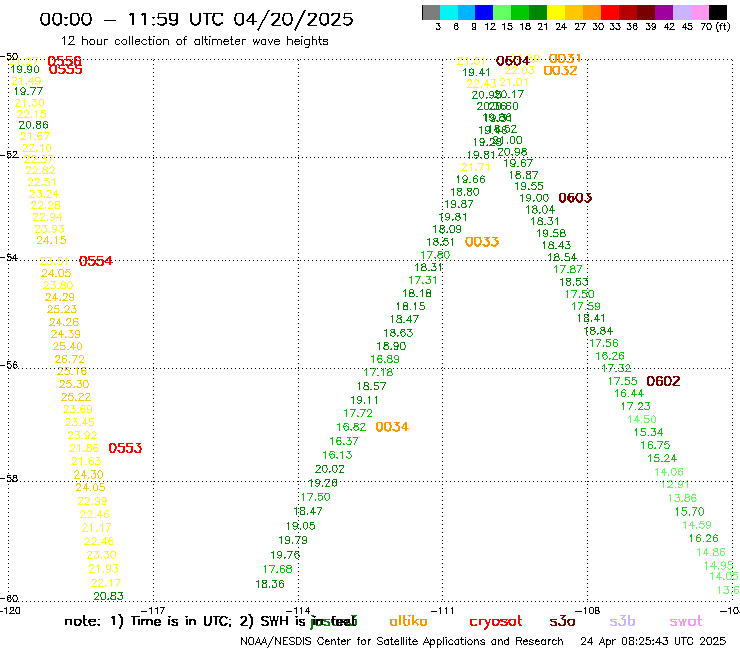Click the wave height value 19.11
The image size is (740, 650).
coord(364,400)
